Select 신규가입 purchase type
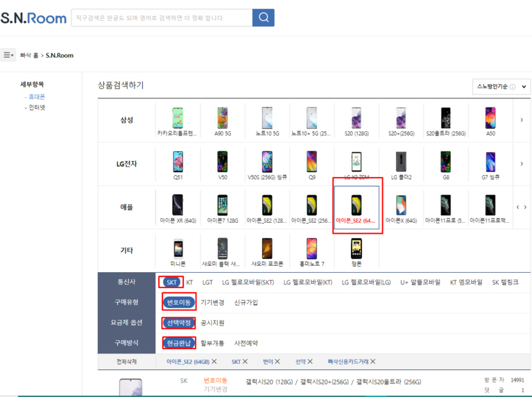Viewport: 532px width, 397px height. (246, 302)
